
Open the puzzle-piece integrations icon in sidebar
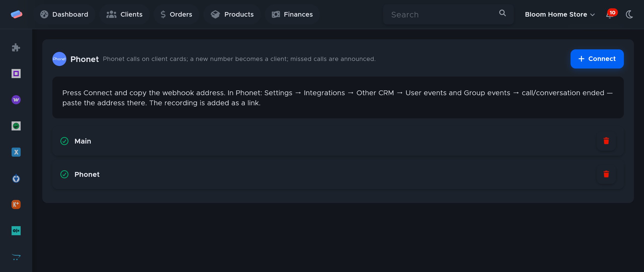(x=16, y=48)
